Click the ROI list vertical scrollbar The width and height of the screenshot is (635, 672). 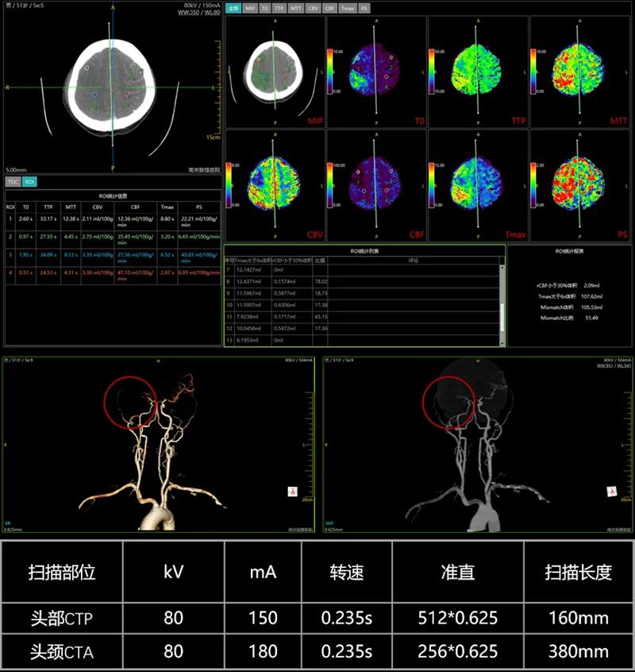click(x=502, y=304)
